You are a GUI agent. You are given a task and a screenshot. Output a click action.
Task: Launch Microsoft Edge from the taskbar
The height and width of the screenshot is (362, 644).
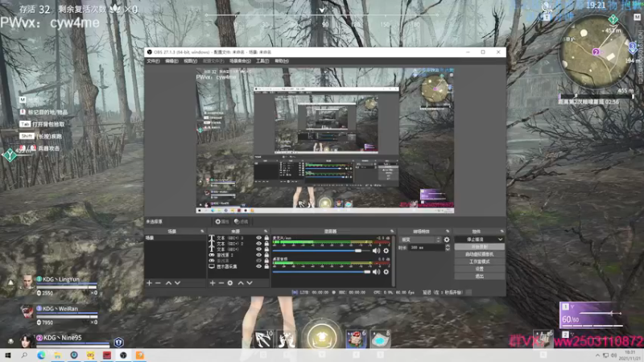[41, 356]
